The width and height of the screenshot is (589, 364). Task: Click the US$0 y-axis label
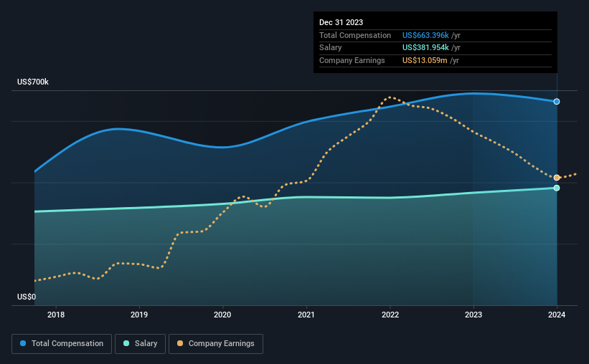tap(27, 297)
